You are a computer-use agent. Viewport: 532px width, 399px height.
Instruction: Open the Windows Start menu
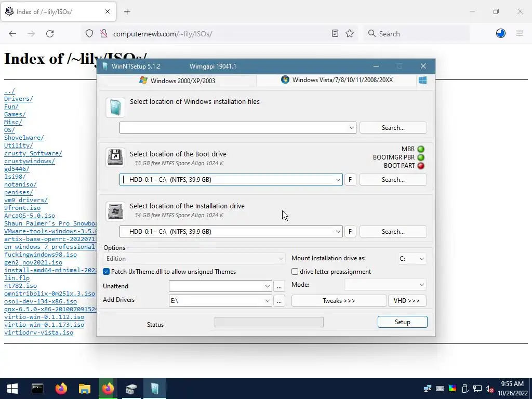tap(12, 389)
